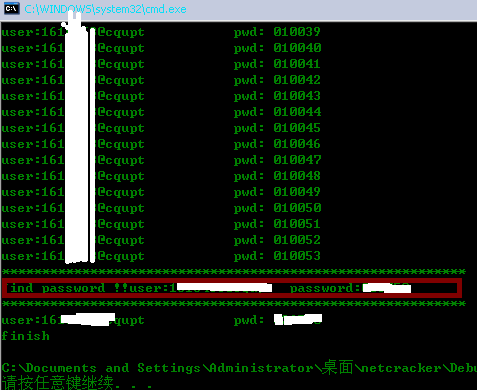Click the 'finish' output line
Viewport: 477px width, 390px height.
pyautogui.click(x=26, y=336)
